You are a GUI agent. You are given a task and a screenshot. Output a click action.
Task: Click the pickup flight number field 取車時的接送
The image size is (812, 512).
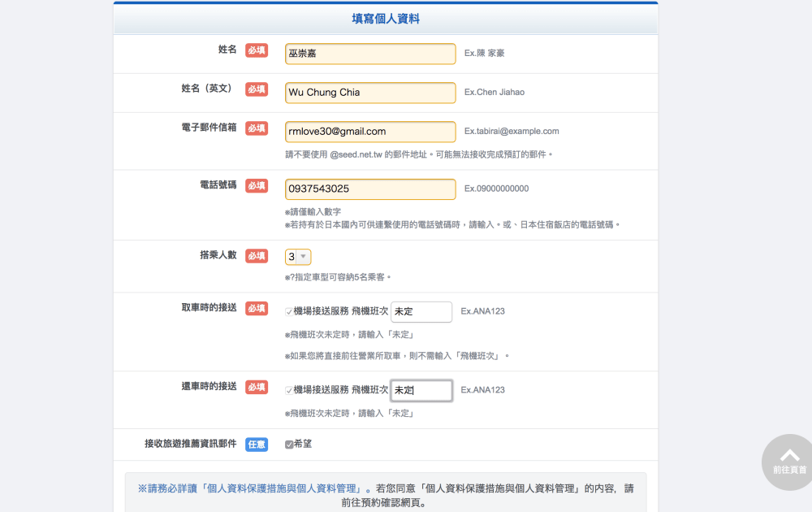tap(421, 311)
